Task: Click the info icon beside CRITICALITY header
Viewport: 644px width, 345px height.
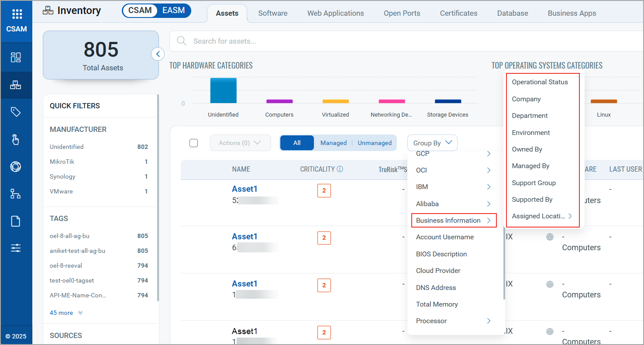Action: click(x=340, y=169)
